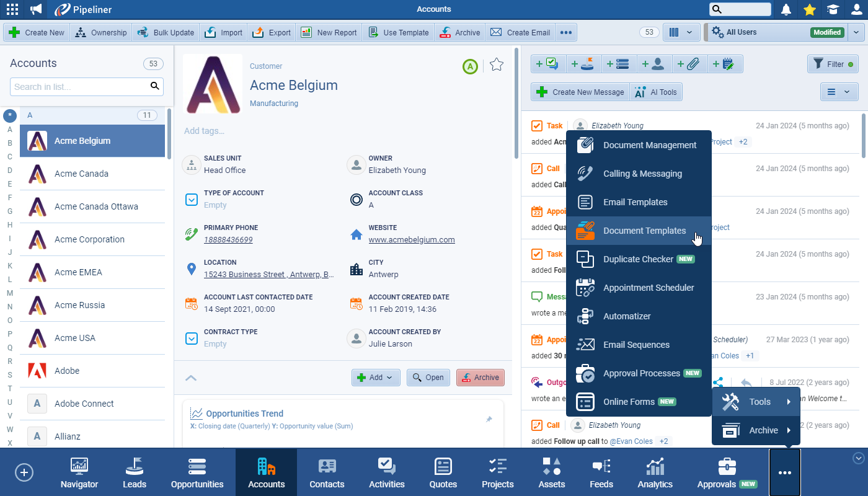Click the round plus quick-create icon
868x496 pixels.
pyautogui.click(x=24, y=472)
